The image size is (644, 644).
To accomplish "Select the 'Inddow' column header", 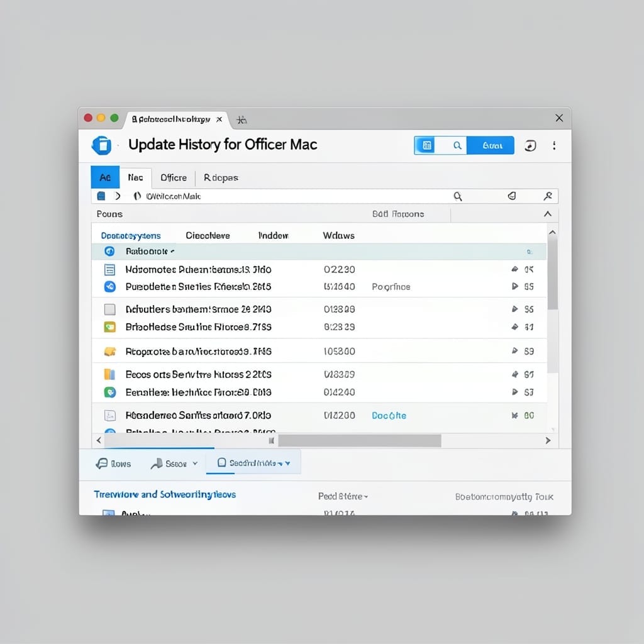I will pos(274,235).
